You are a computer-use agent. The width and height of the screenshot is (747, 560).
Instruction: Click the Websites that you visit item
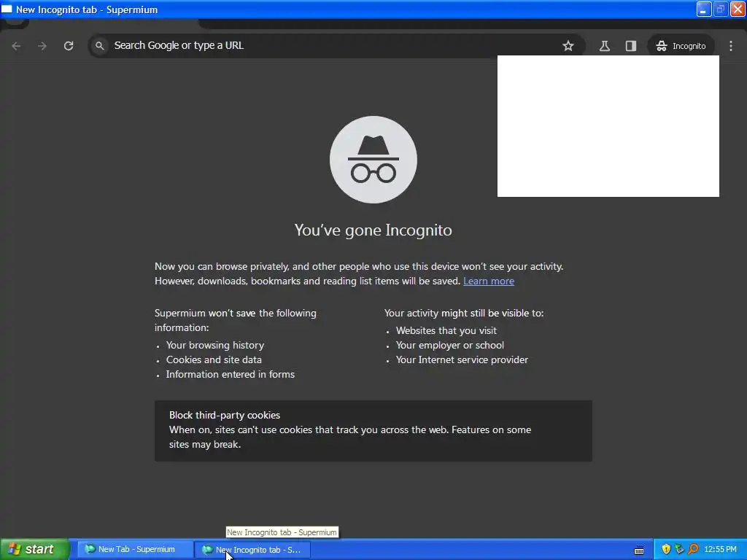446,330
